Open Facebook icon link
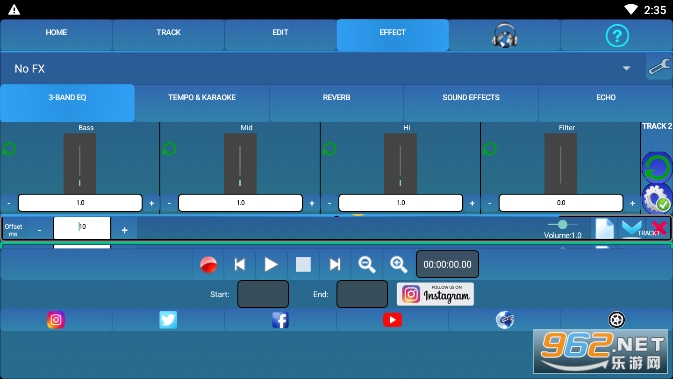 coord(280,320)
